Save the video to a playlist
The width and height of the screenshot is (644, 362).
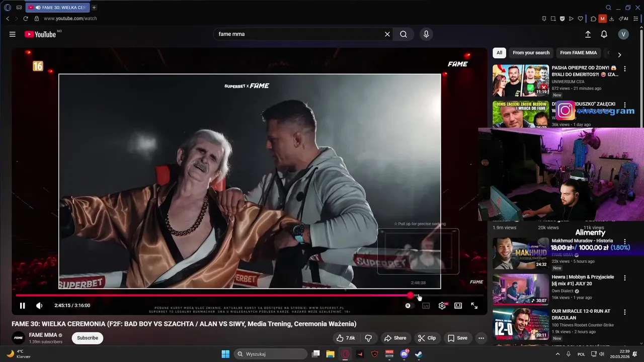tap(457, 338)
